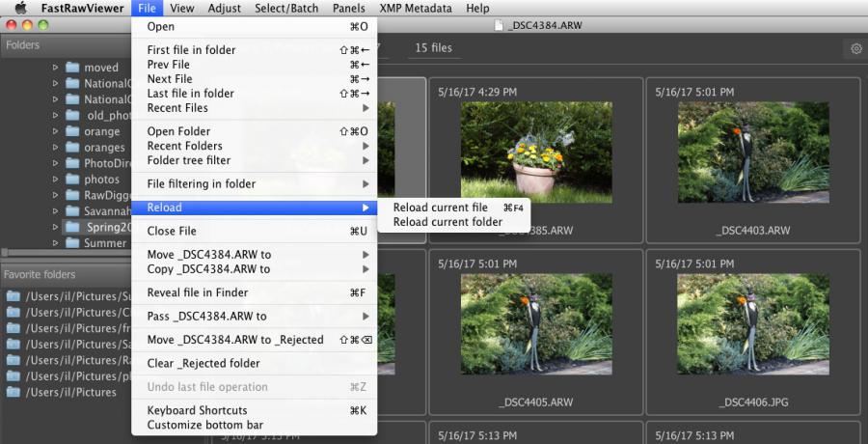The width and height of the screenshot is (868, 444).
Task: Expand the moved folder tree node
Action: 55,68
